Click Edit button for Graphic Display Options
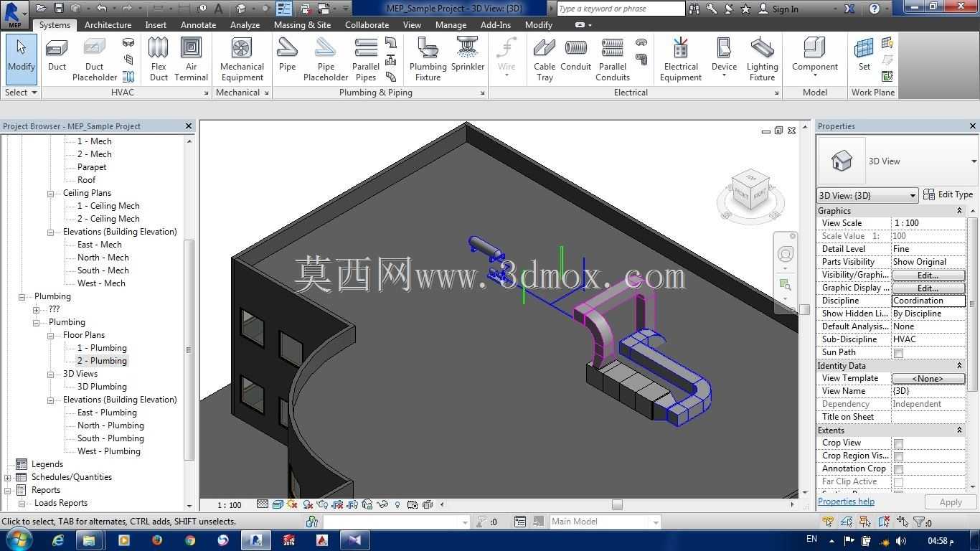Image resolution: width=980 pixels, height=551 pixels. click(928, 288)
